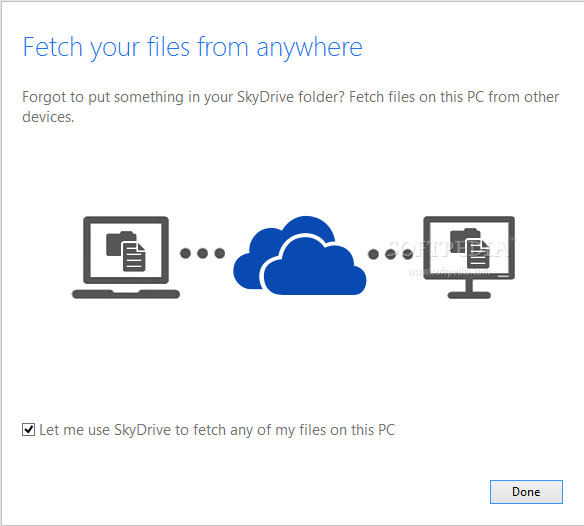Click the "Fetch your files from anywhere" heading
Viewport: 584px width, 526px height.
[193, 47]
